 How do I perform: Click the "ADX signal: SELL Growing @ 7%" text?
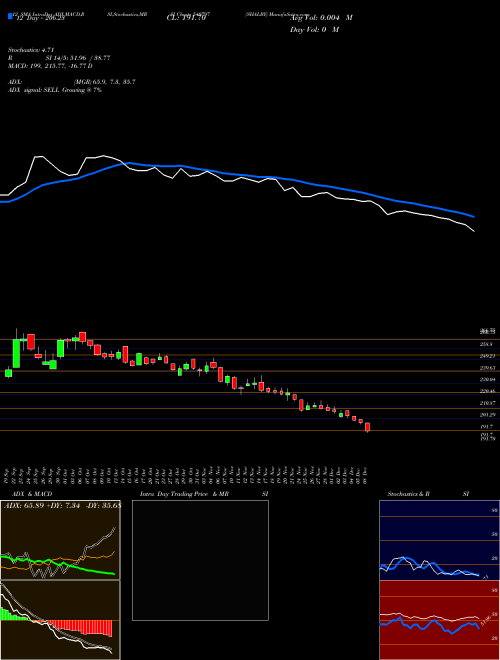click(55, 90)
